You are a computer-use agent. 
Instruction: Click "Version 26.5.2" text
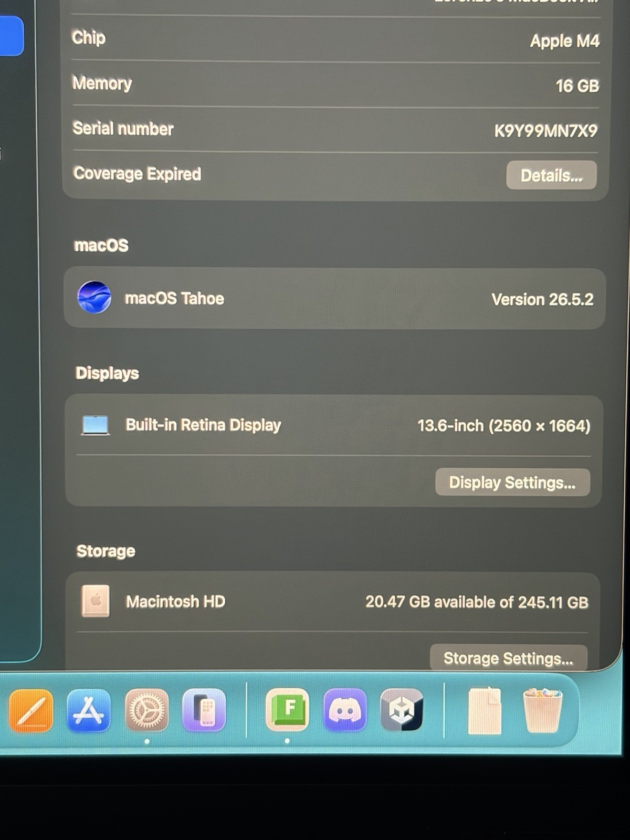click(x=542, y=299)
